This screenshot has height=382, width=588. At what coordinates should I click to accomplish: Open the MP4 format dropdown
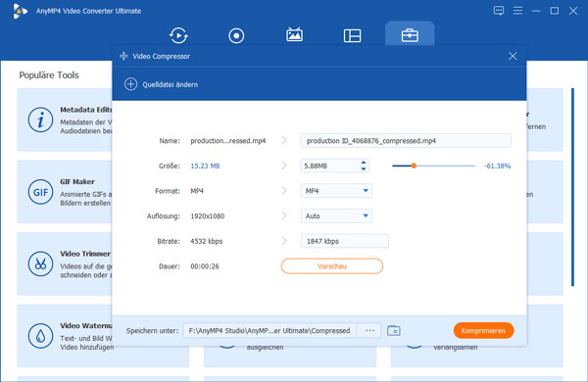point(336,191)
